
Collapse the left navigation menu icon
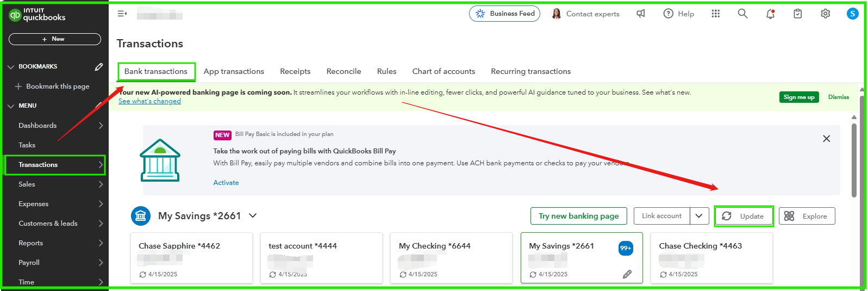coord(122,14)
